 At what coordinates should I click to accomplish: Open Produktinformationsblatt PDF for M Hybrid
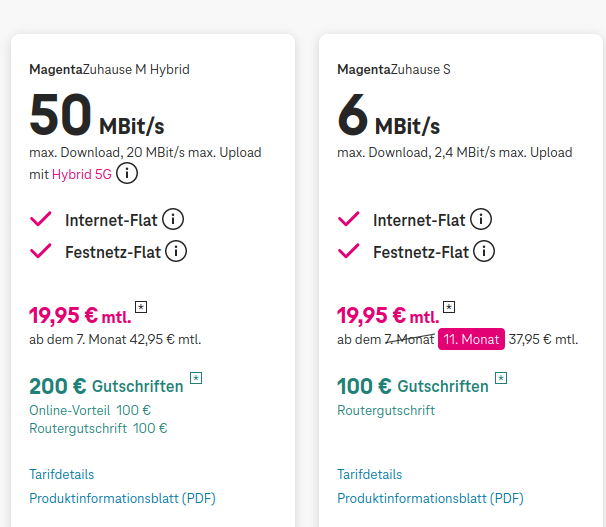[123, 498]
